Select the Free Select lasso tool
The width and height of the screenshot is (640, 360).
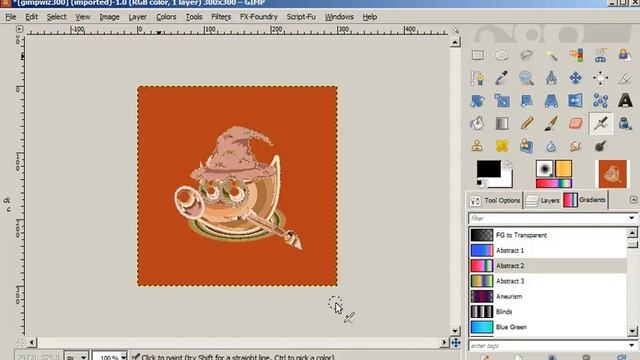click(527, 55)
